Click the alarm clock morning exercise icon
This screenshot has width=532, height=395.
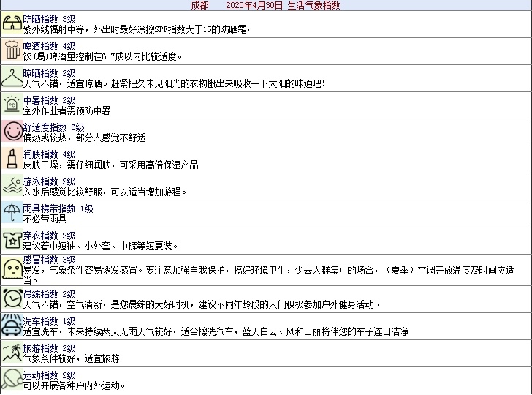point(12,298)
